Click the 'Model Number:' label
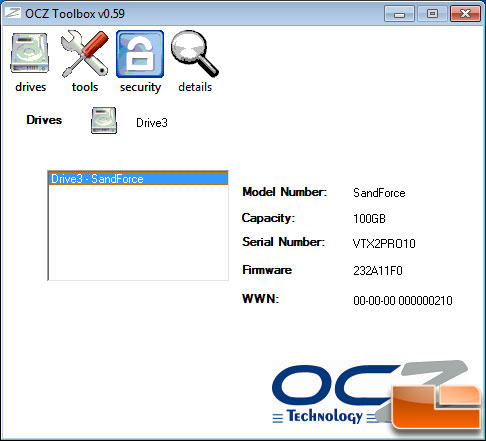486x441 pixels. pos(285,192)
